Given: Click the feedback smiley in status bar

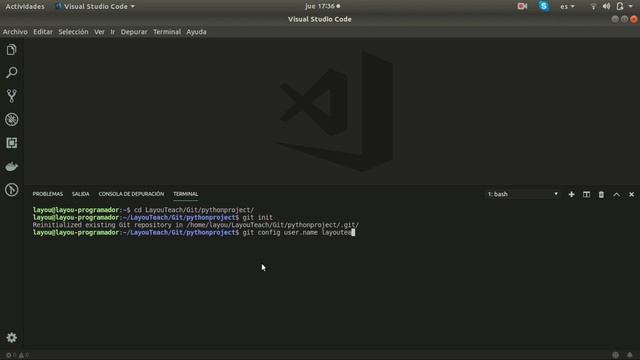Looking at the screenshot, I should [x=616, y=355].
